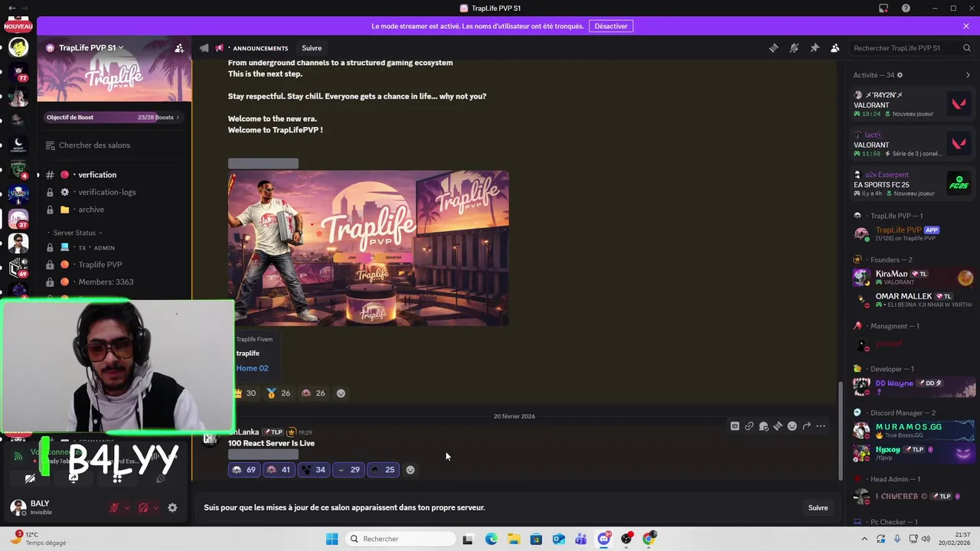Open pinned messages pin icon
This screenshot has width=980, height=551.
(815, 47)
